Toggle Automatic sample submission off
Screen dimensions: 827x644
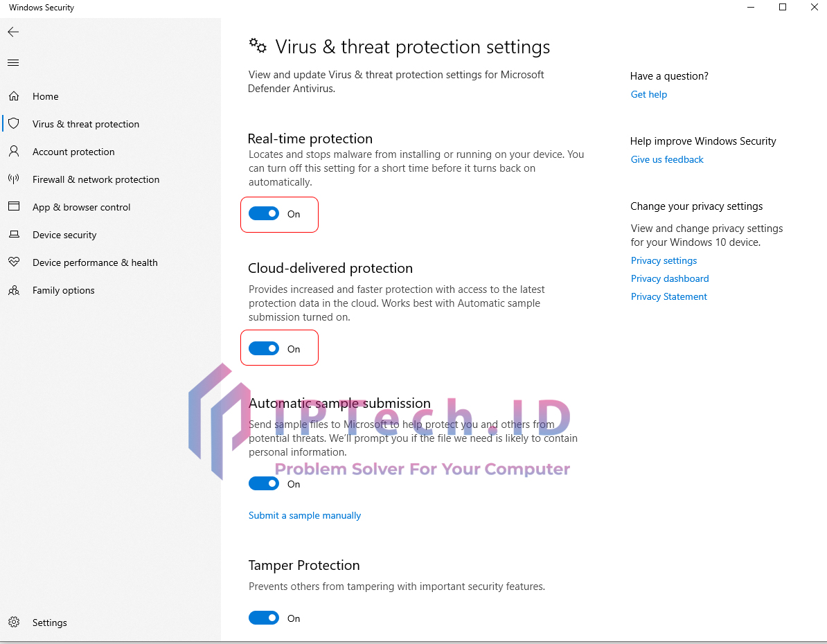[264, 484]
